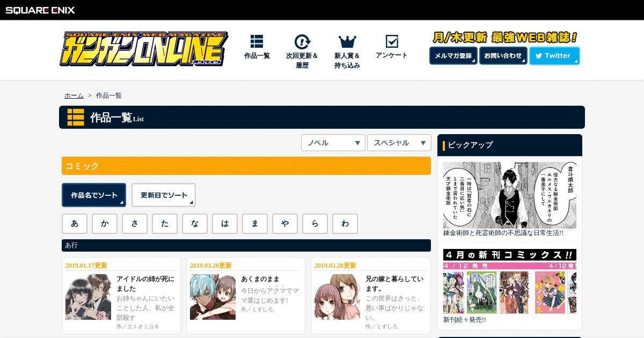Click the 2019.01.17更新 date label
Screen dimensions: 644x338
click(86, 266)
